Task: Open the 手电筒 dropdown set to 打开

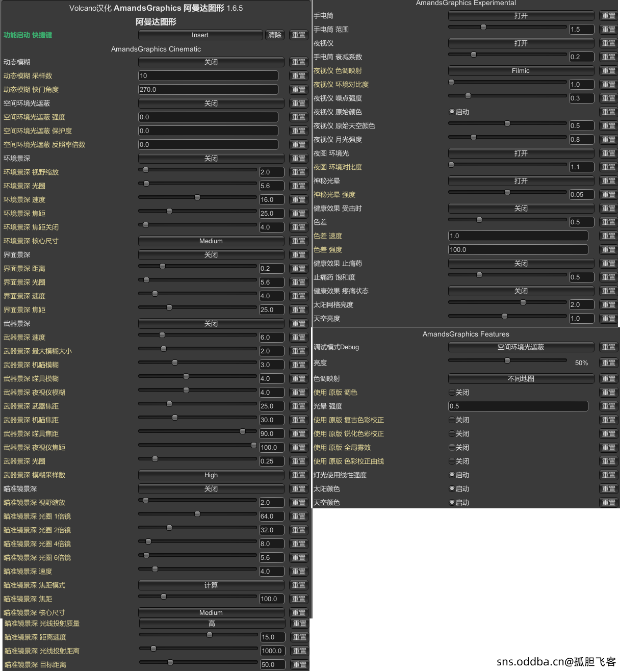Action: 521,16
